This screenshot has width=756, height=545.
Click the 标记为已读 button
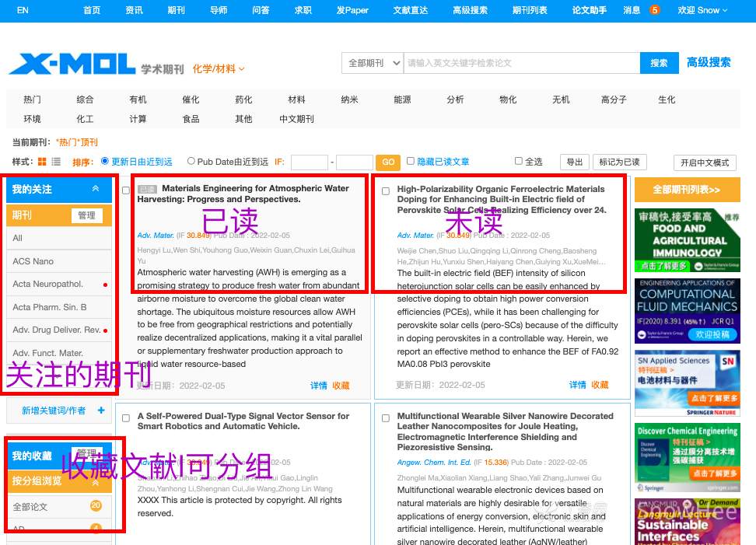tap(619, 162)
